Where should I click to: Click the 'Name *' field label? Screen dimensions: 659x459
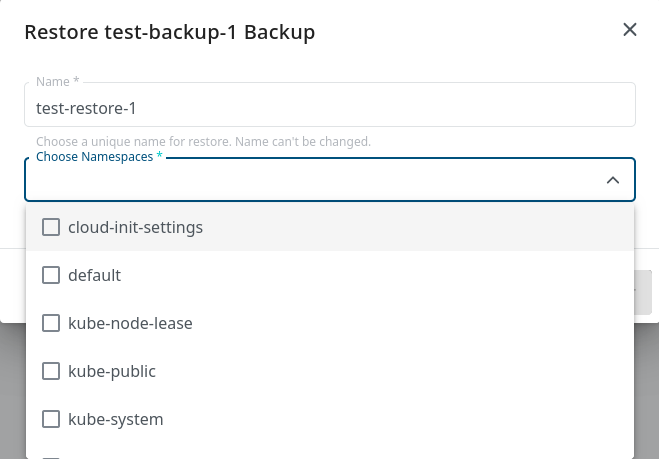(x=57, y=82)
